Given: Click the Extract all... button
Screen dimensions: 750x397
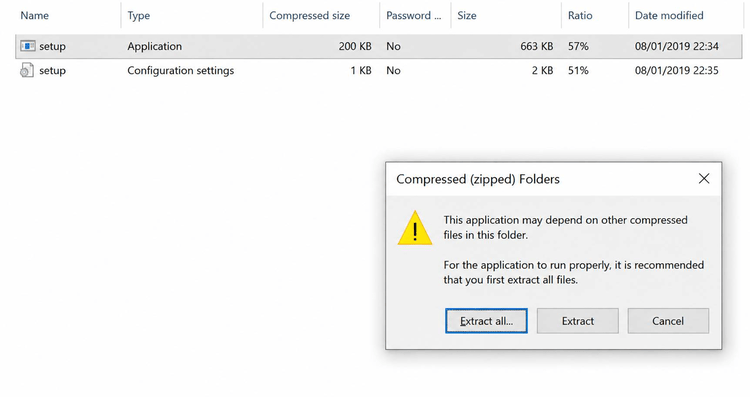Looking at the screenshot, I should pos(486,321).
